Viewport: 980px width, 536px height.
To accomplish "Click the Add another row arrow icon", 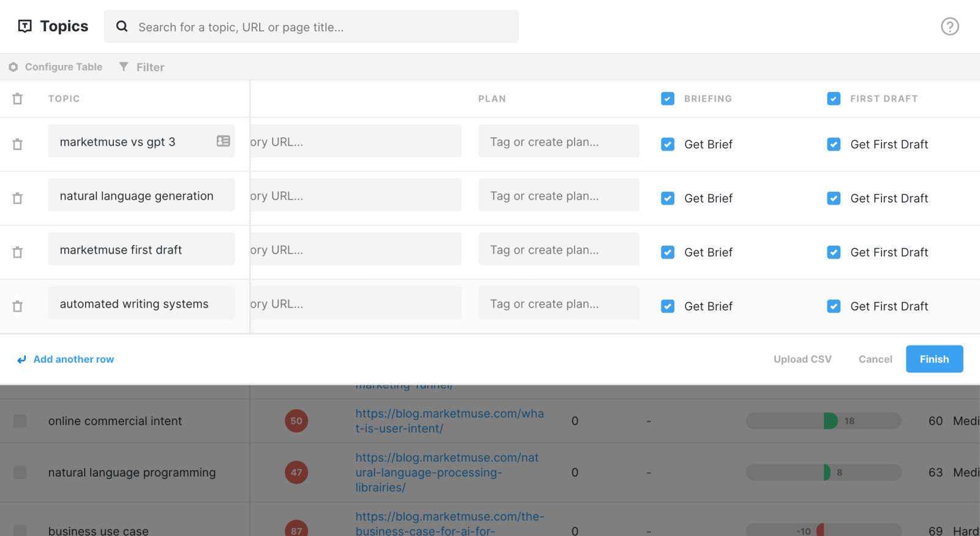I will pyautogui.click(x=22, y=360).
